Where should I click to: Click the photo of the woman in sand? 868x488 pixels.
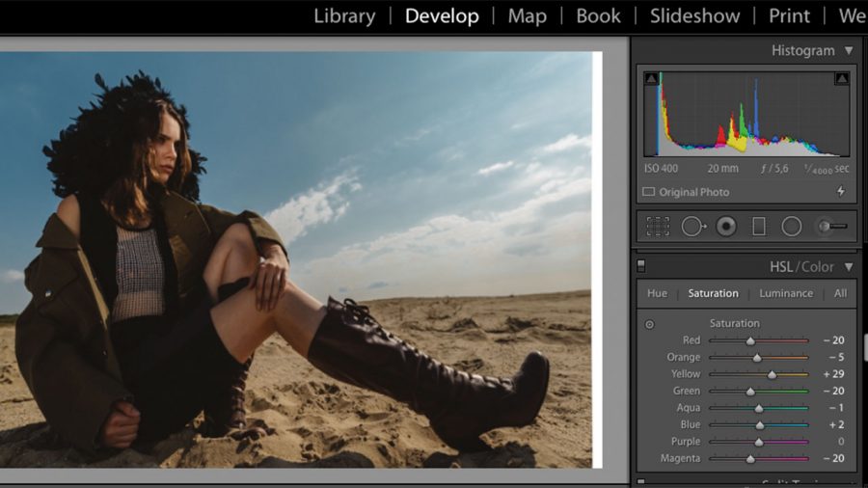point(299,260)
